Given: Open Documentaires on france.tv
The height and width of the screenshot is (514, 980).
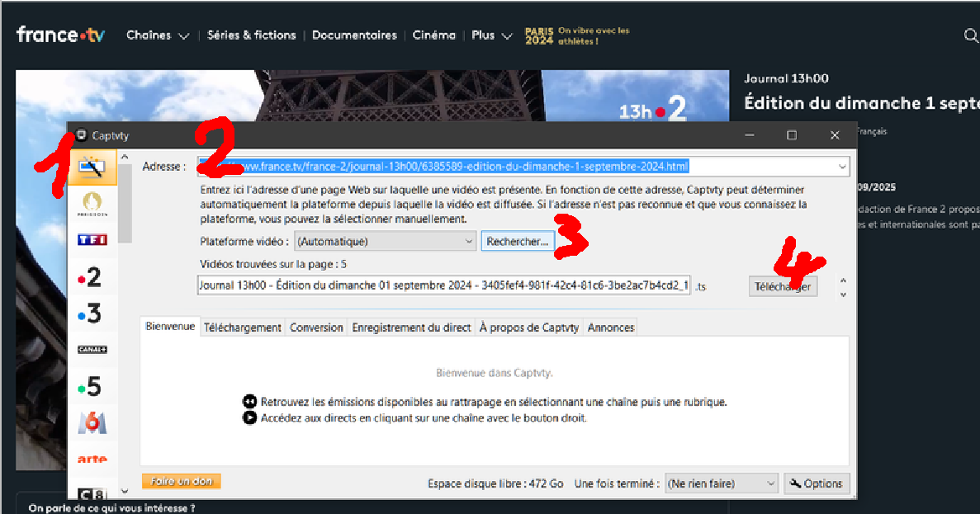Looking at the screenshot, I should 354,35.
